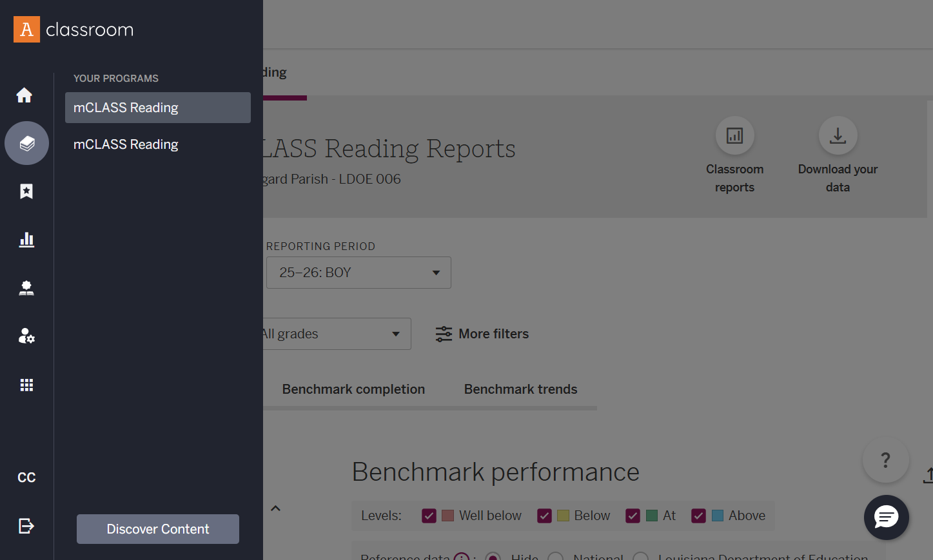Viewport: 933px width, 560px height.
Task: Open More filters
Action: pos(482,334)
